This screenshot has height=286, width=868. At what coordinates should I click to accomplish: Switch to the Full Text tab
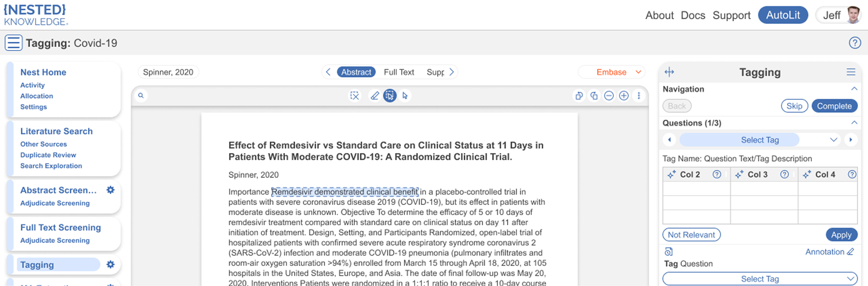399,72
